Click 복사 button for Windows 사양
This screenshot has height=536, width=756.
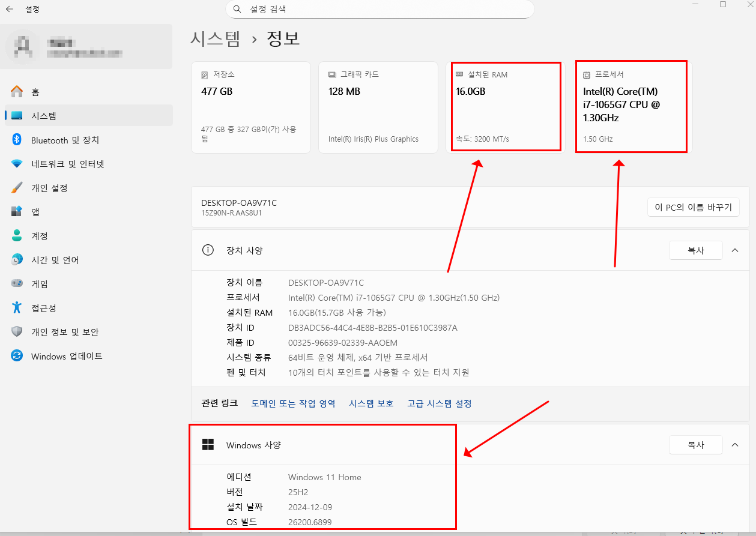(x=696, y=445)
